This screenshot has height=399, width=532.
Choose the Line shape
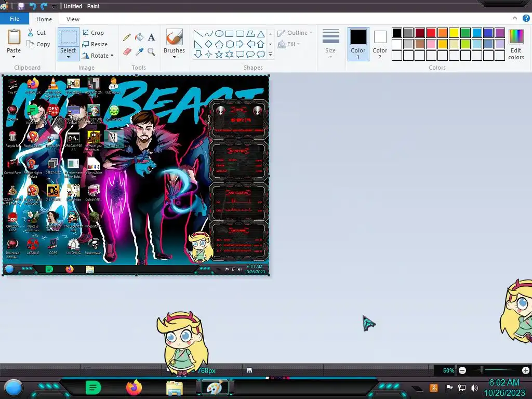pos(198,33)
